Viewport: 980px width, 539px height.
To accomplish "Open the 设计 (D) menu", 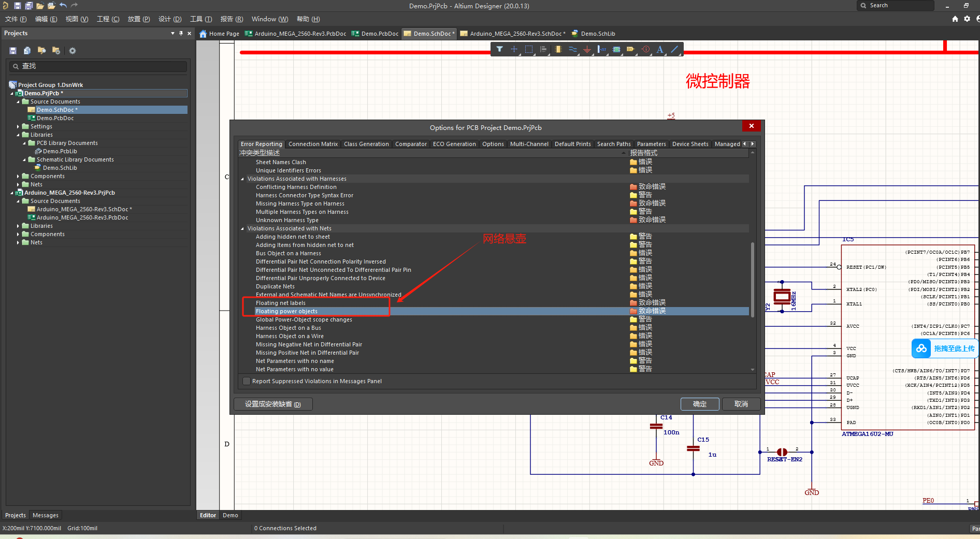I will 170,19.
